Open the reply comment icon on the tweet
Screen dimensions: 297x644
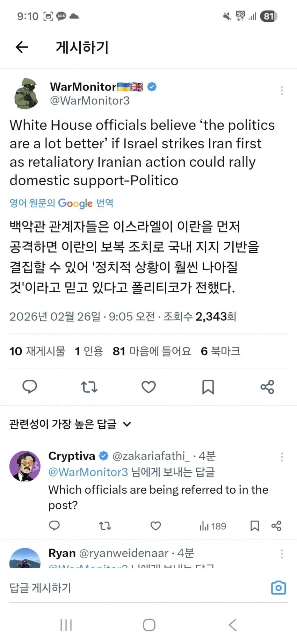pyautogui.click(x=30, y=387)
